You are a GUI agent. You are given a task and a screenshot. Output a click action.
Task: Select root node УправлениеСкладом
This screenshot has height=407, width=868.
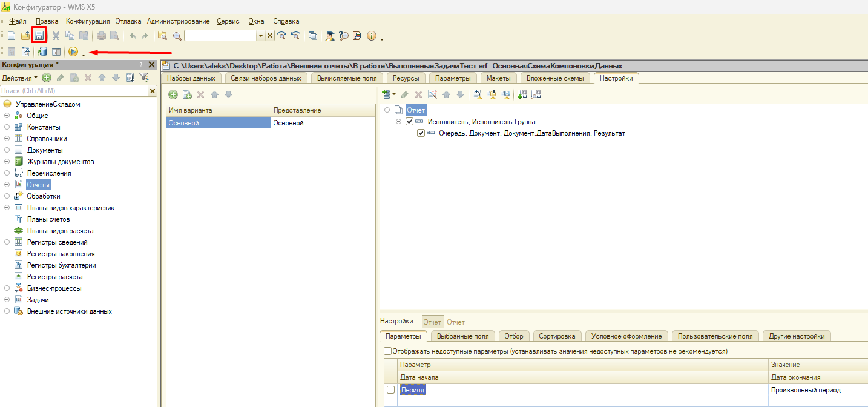pos(48,104)
